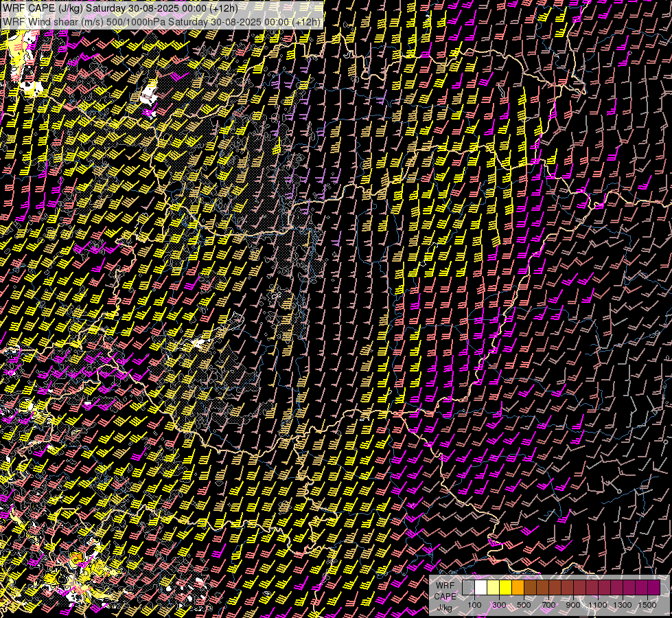Click the 1500 legend value
The image size is (672, 618).
[x=647, y=605]
